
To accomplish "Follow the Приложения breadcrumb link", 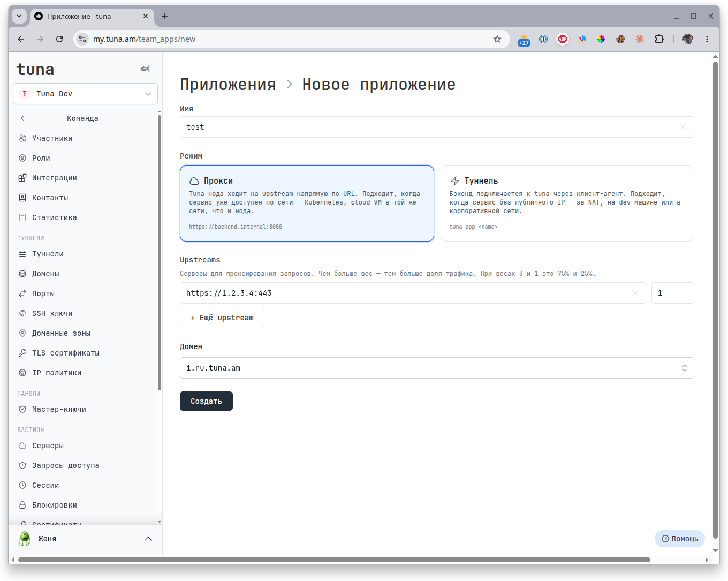I will click(228, 85).
